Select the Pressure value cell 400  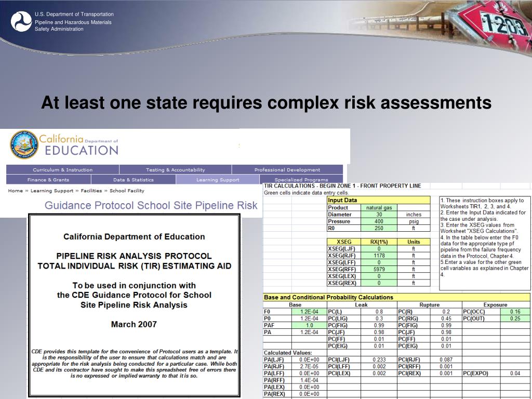tap(379, 221)
